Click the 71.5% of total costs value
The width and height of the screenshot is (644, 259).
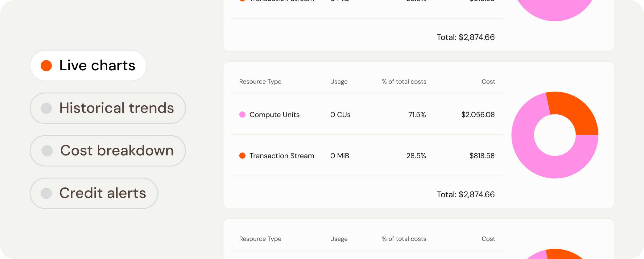tap(417, 115)
